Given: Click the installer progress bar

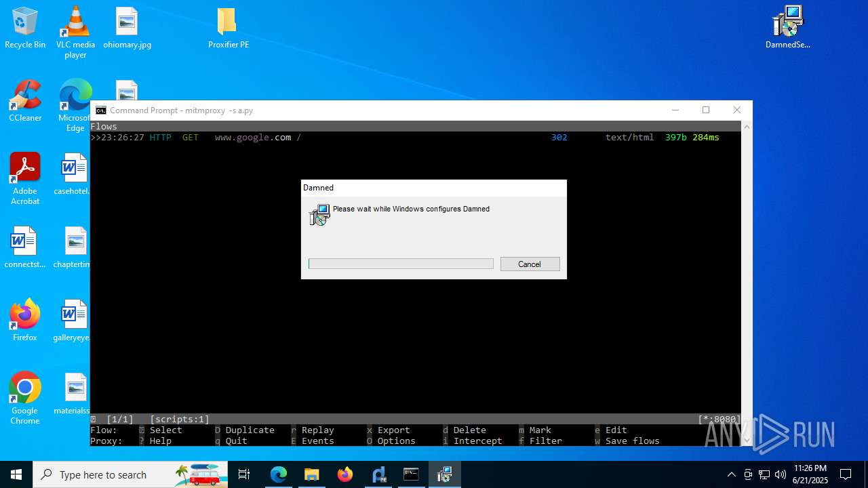Looking at the screenshot, I should click(x=401, y=264).
